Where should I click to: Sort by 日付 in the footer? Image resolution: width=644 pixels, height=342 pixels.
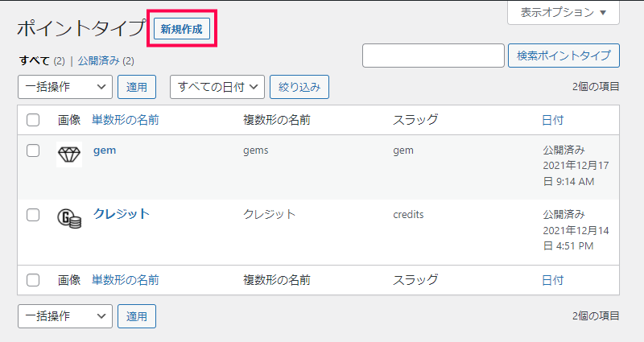552,280
